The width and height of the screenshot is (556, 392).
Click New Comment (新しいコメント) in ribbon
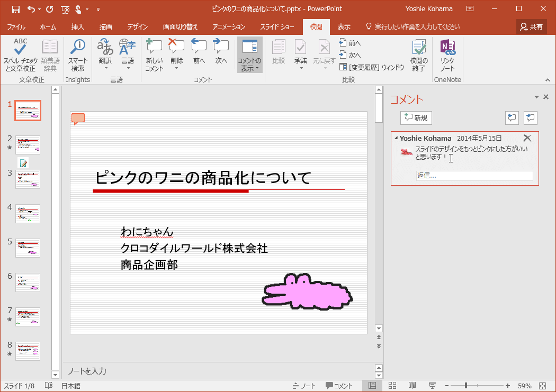point(154,56)
